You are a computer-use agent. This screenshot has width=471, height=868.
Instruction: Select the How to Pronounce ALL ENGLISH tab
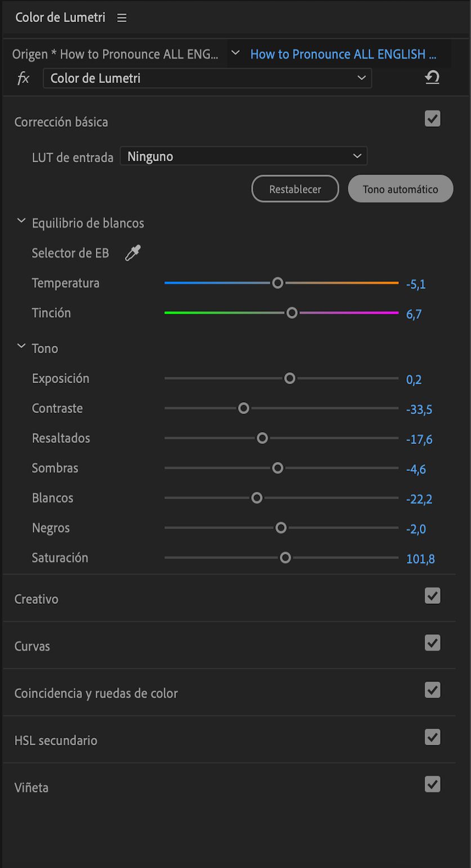coord(344,54)
